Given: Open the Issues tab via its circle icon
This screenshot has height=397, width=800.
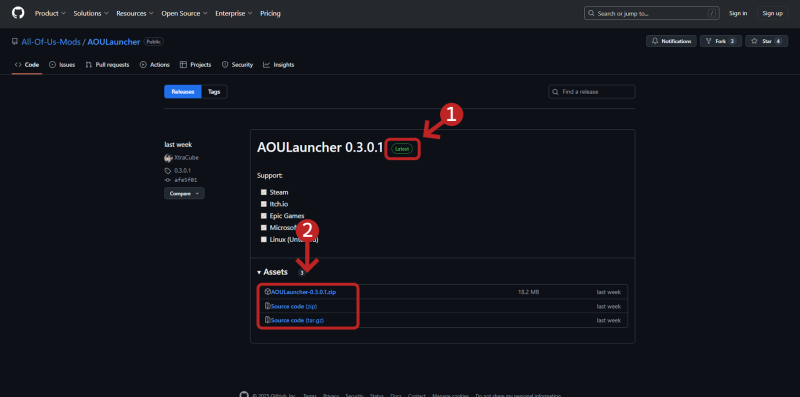Looking at the screenshot, I should (x=52, y=65).
